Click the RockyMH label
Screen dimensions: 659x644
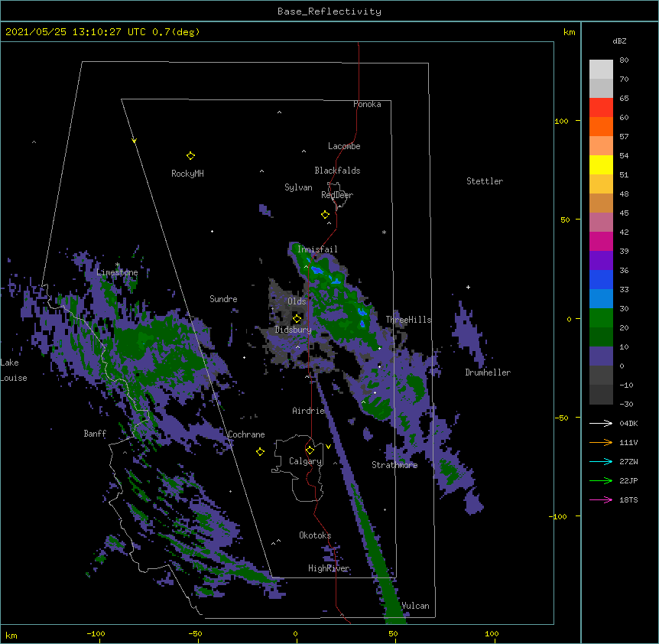(x=187, y=174)
